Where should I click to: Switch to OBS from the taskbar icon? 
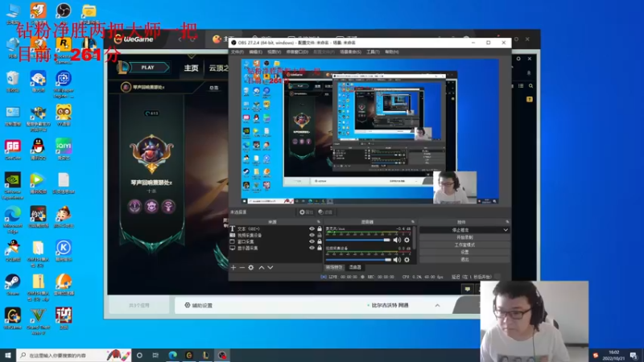pos(222,356)
